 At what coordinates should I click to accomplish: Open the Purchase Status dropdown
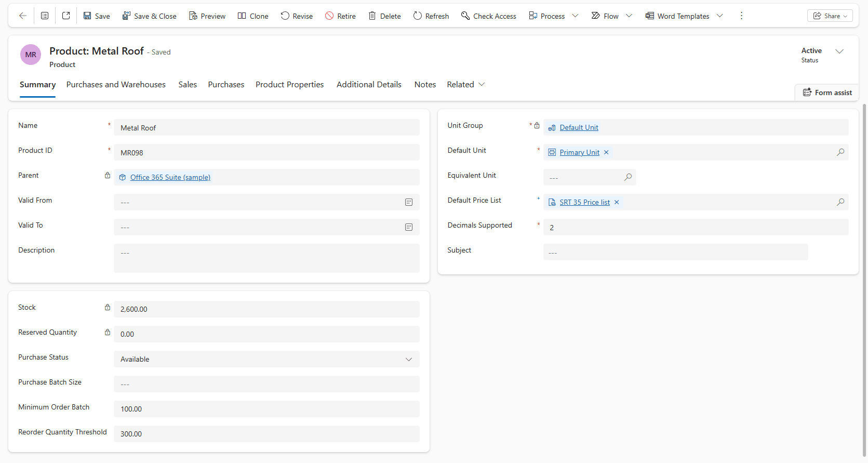(x=409, y=359)
